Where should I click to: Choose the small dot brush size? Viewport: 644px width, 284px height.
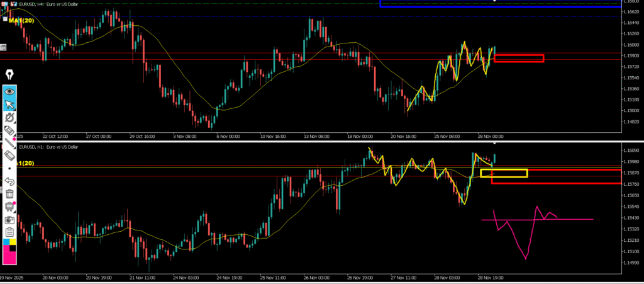tap(9, 169)
